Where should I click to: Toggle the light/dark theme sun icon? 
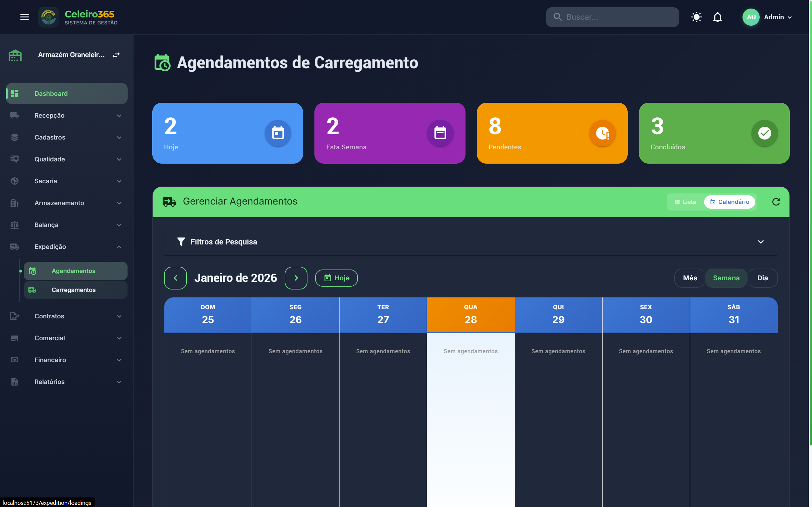[696, 17]
